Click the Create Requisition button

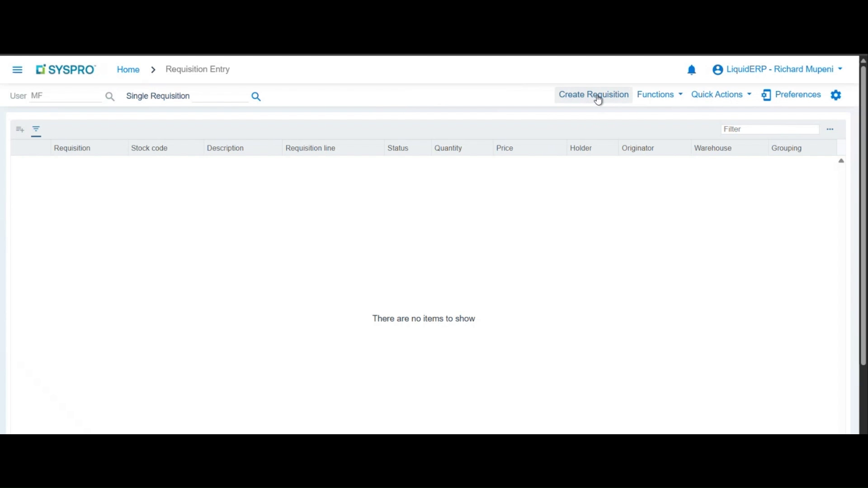tap(593, 94)
